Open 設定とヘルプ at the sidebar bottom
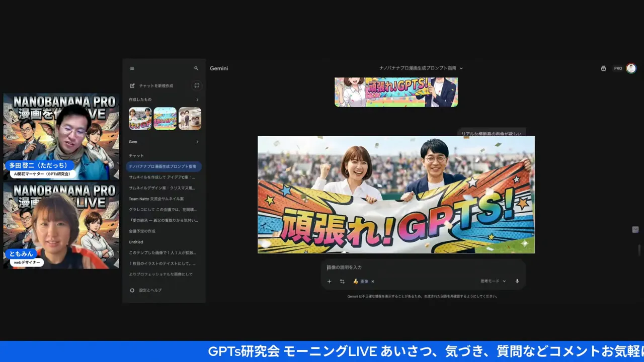The height and width of the screenshot is (362, 644). pyautogui.click(x=150, y=290)
